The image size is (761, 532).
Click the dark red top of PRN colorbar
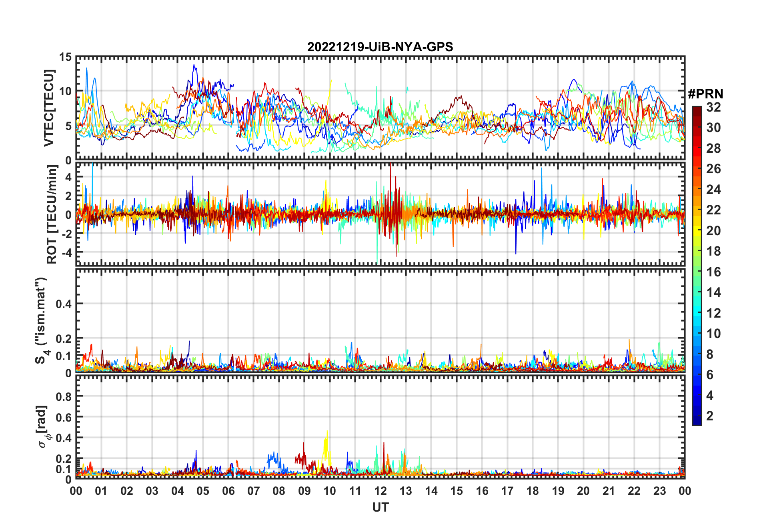tap(697, 111)
